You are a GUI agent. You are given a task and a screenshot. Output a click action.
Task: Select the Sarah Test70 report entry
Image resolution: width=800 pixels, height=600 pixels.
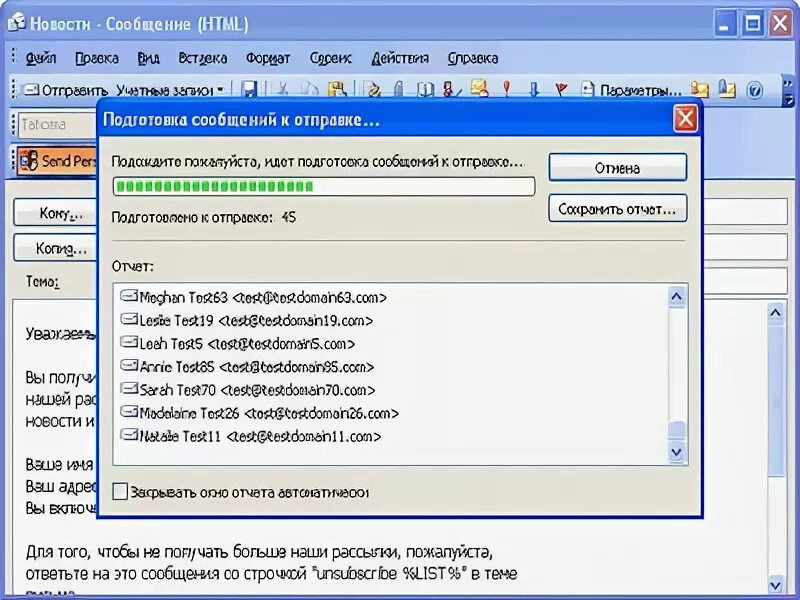pos(247,390)
